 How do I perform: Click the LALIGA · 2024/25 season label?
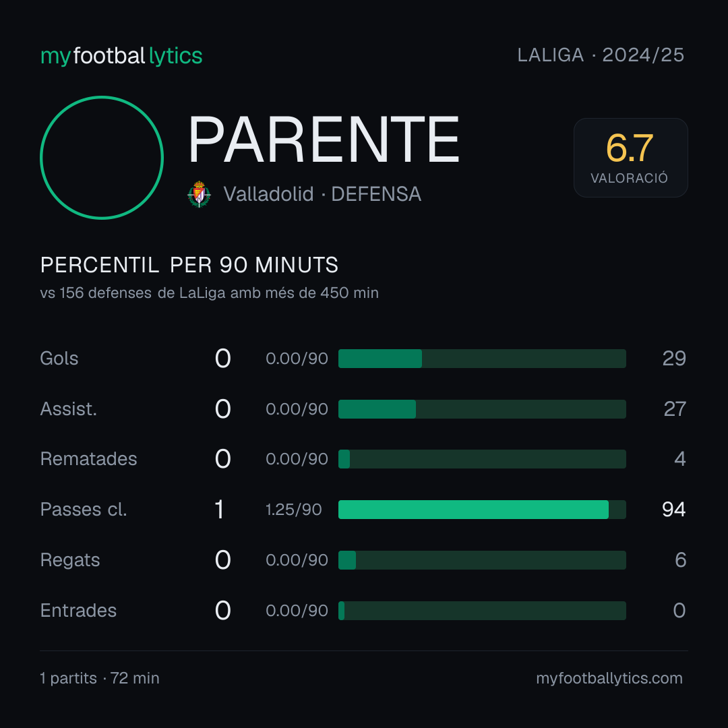tap(601, 55)
